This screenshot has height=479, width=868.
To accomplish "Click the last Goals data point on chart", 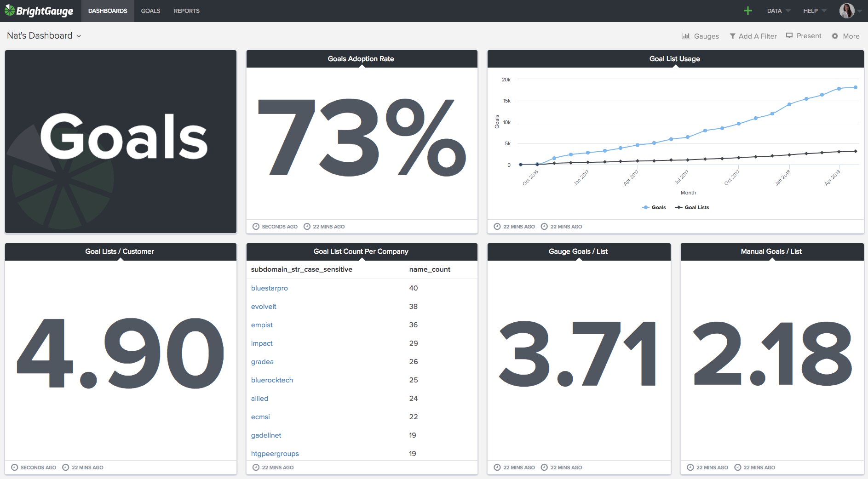I will (x=856, y=87).
